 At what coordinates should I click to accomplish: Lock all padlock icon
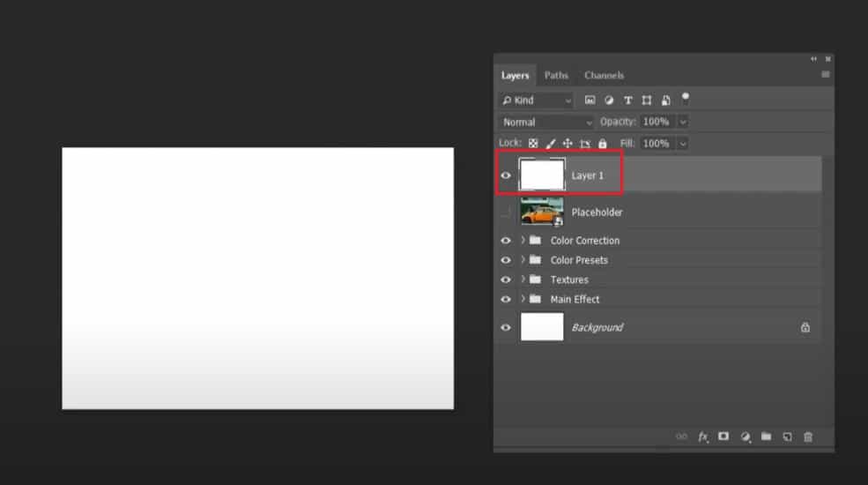click(602, 144)
